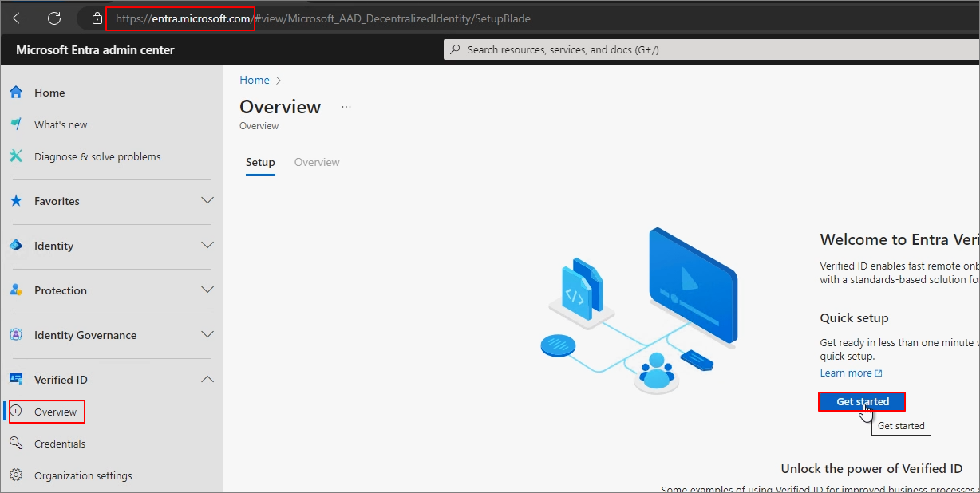Click the Verified ID illustration graphic
The height and width of the screenshot is (493, 980).
(638, 310)
